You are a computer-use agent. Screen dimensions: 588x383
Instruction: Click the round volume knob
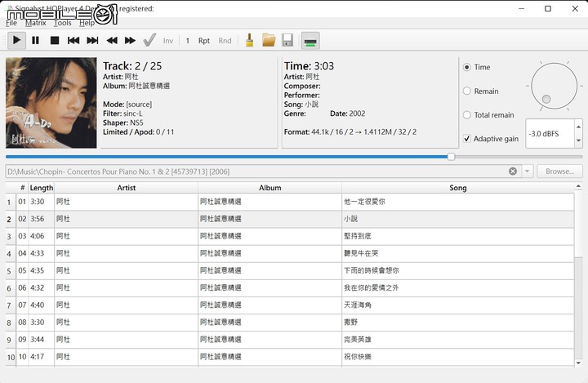555,86
